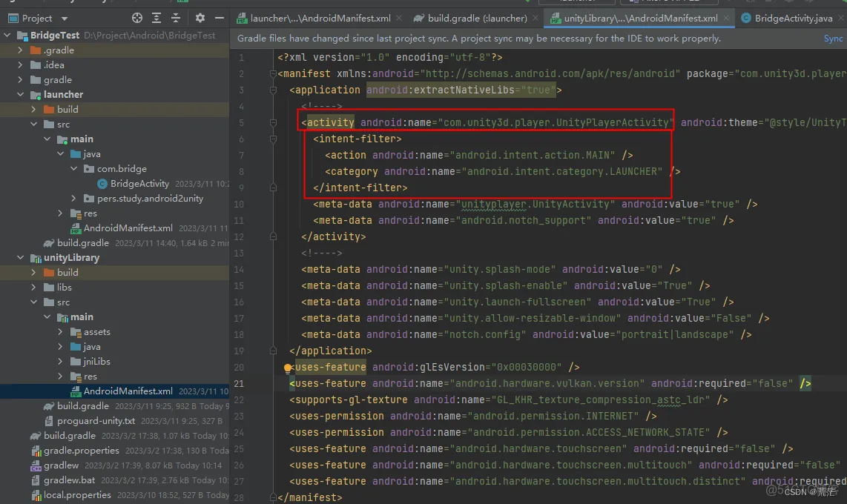Open Project panel settings gear
The height and width of the screenshot is (504, 847).
(200, 19)
